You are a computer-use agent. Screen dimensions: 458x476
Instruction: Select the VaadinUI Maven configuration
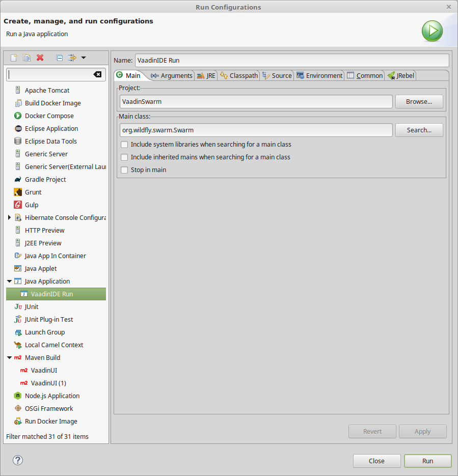[x=44, y=370]
